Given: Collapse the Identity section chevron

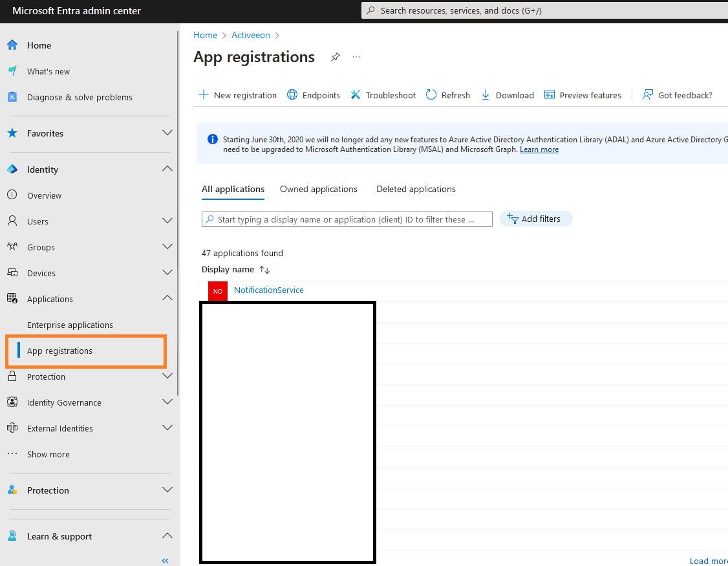Looking at the screenshot, I should tap(167, 169).
